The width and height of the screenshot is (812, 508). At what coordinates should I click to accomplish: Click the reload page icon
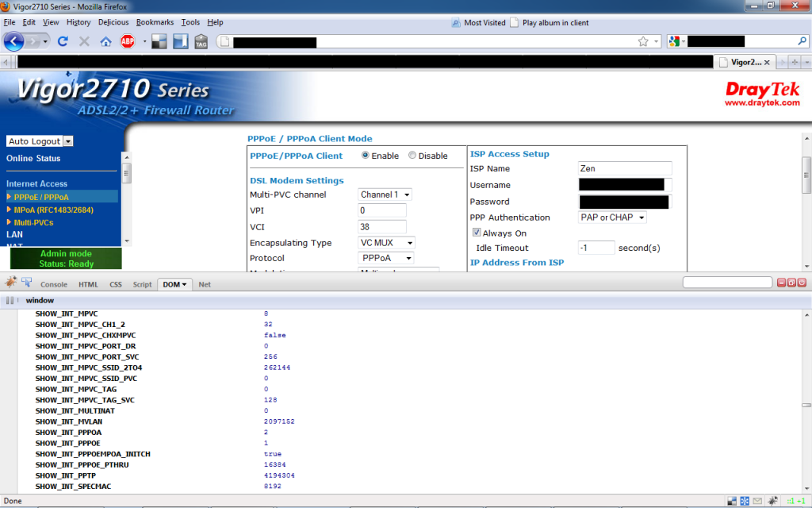pyautogui.click(x=63, y=40)
